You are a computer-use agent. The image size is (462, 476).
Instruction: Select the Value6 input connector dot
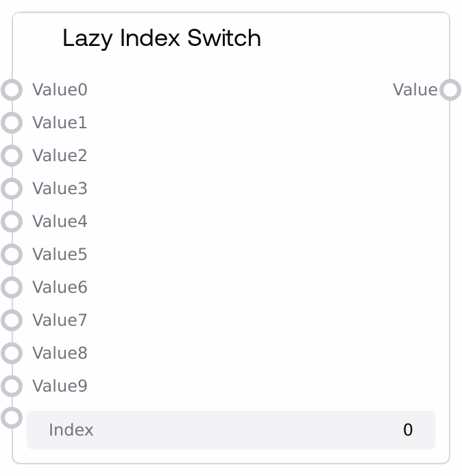(12, 287)
